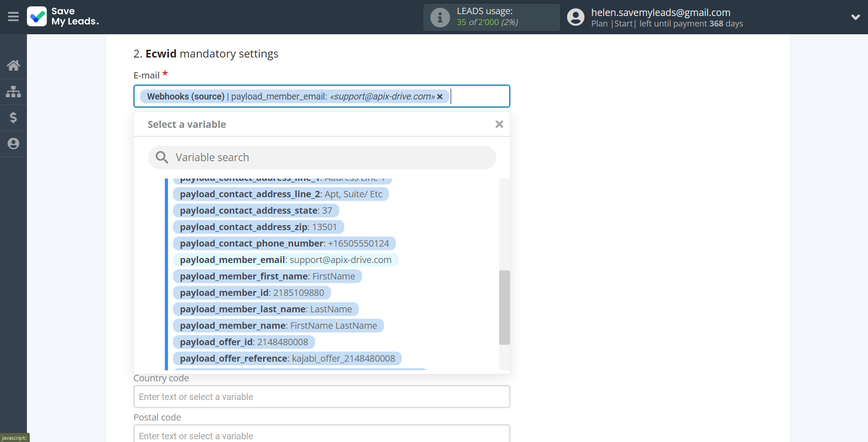
Task: Select payload_contact_phone_number variable
Action: pyautogui.click(x=284, y=243)
